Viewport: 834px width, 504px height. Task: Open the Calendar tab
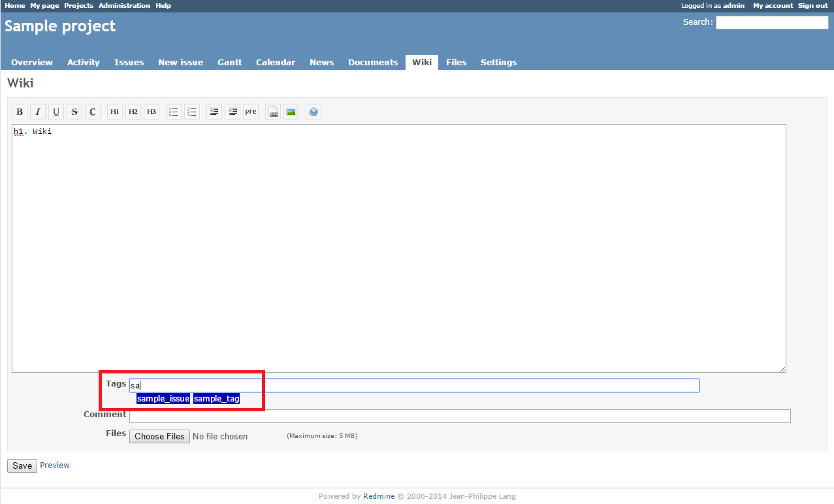276,63
